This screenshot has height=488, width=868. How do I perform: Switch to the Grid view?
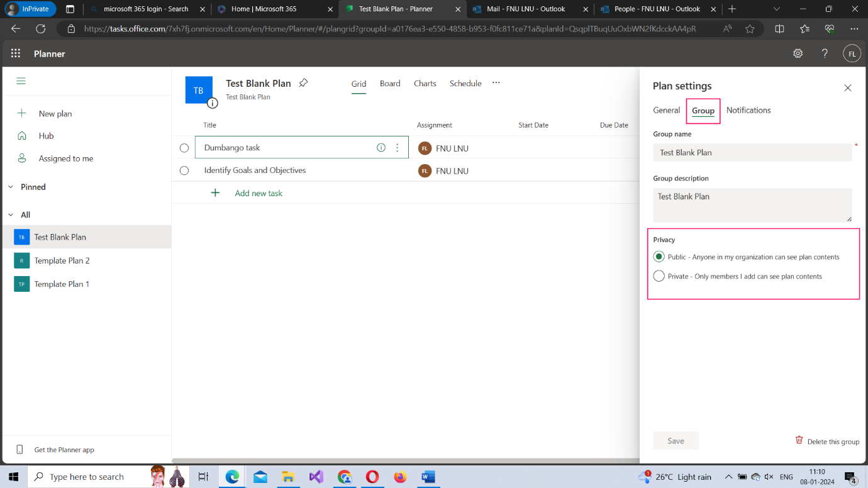click(359, 84)
